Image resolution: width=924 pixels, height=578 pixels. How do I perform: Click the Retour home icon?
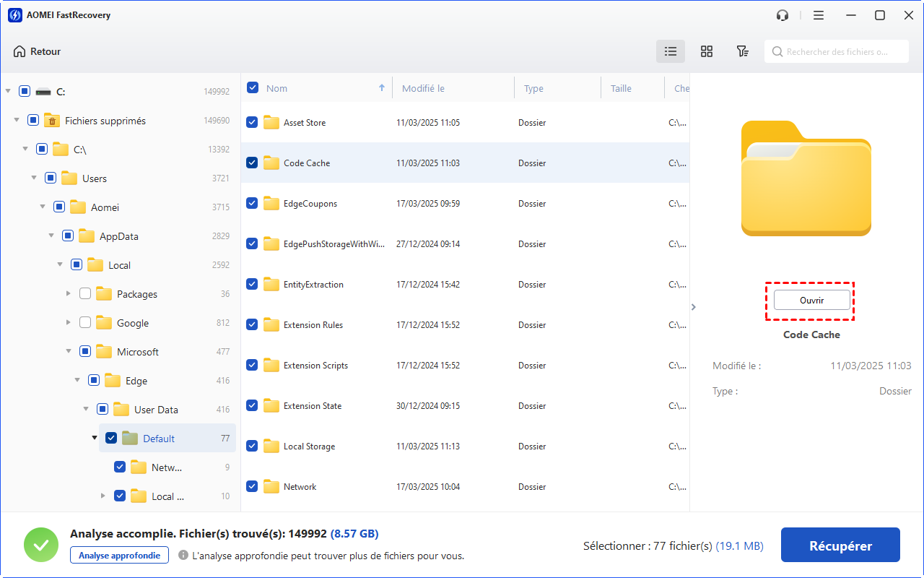click(x=19, y=51)
